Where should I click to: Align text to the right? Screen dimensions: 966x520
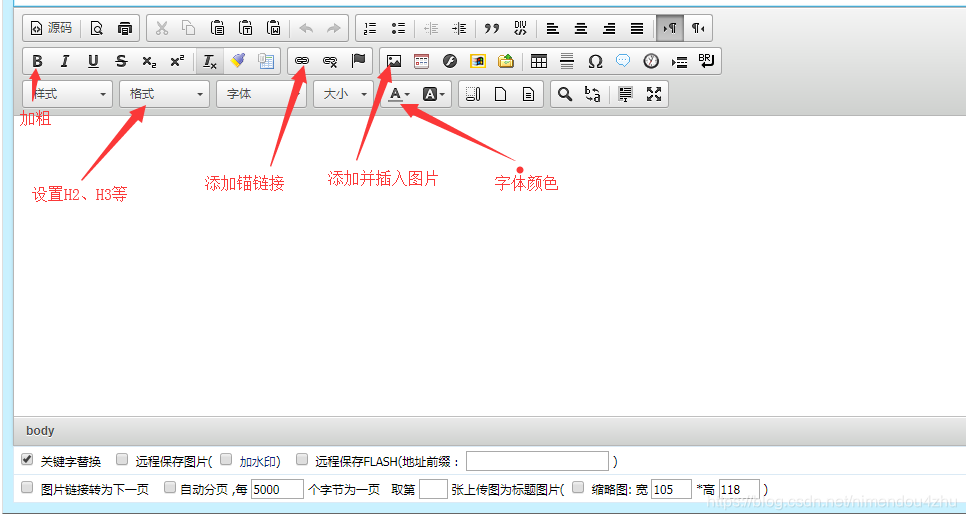point(609,28)
